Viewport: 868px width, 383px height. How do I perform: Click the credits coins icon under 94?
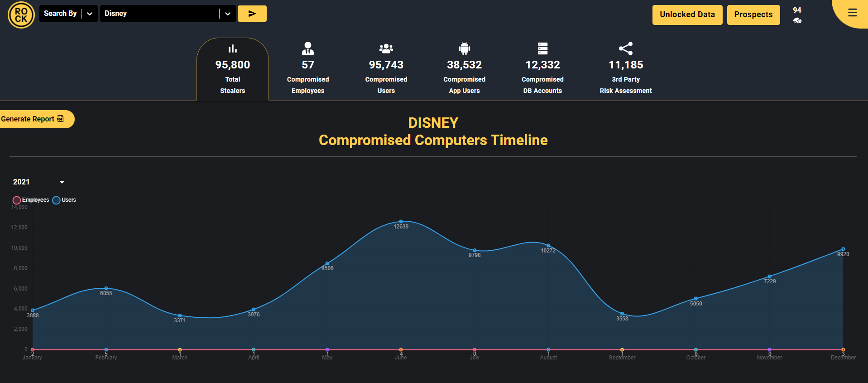797,20
